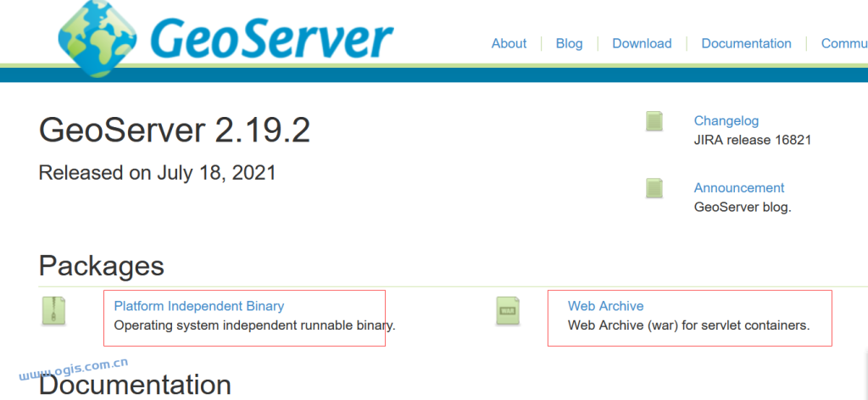868x400 pixels.
Task: Download the Platform Independent Binary
Action: tap(198, 306)
